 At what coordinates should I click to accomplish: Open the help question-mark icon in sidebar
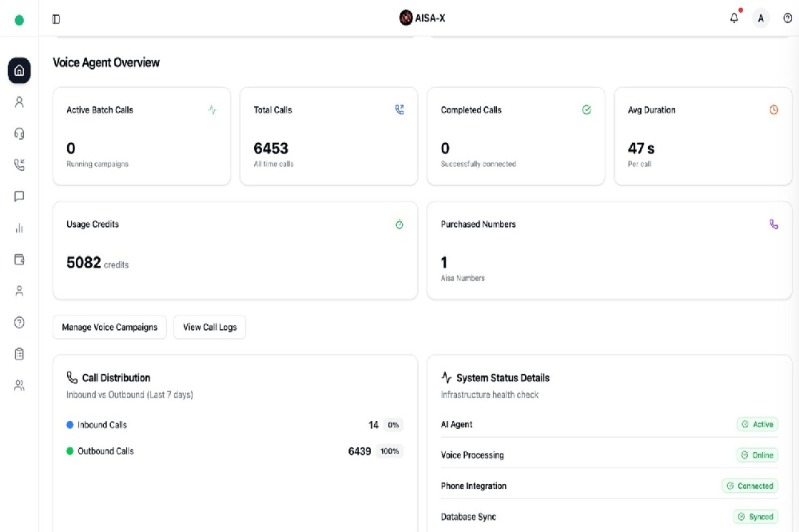pyautogui.click(x=18, y=321)
